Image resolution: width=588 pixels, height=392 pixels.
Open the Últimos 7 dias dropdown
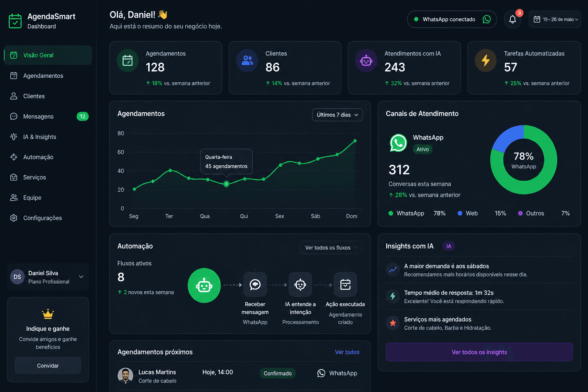[337, 114]
